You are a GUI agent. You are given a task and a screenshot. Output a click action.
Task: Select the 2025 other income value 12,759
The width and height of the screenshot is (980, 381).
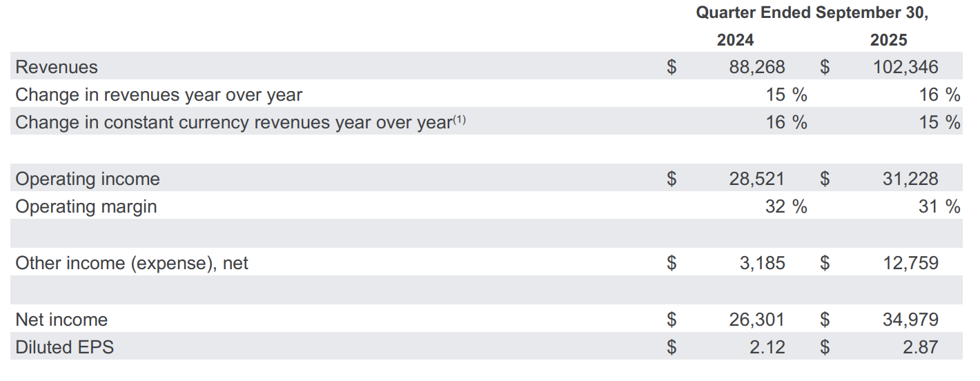pyautogui.click(x=910, y=263)
